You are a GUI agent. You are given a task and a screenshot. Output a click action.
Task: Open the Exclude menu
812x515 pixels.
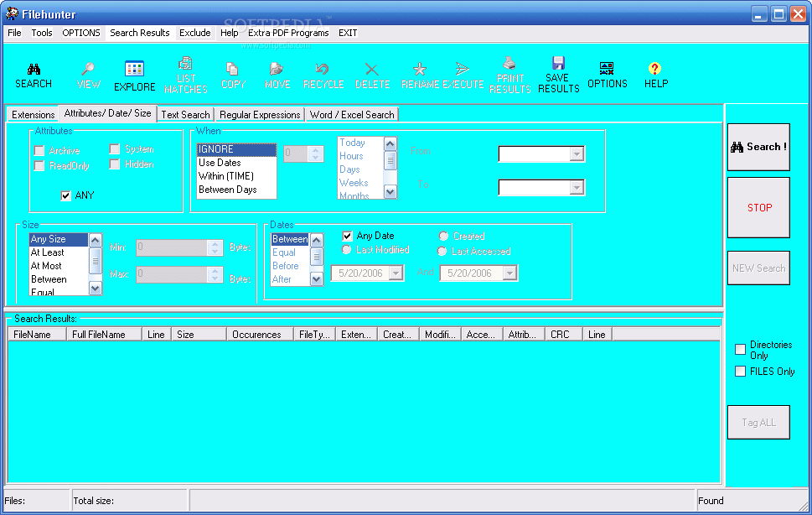pos(194,33)
